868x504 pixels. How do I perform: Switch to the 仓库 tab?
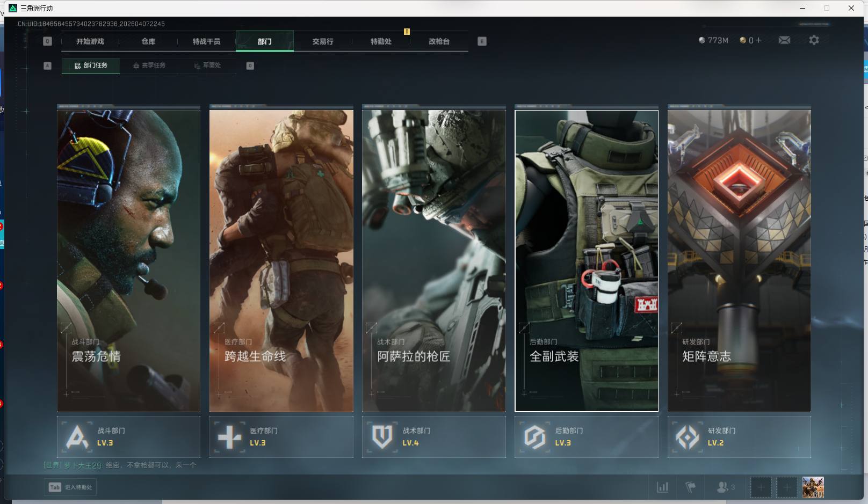[x=148, y=41]
